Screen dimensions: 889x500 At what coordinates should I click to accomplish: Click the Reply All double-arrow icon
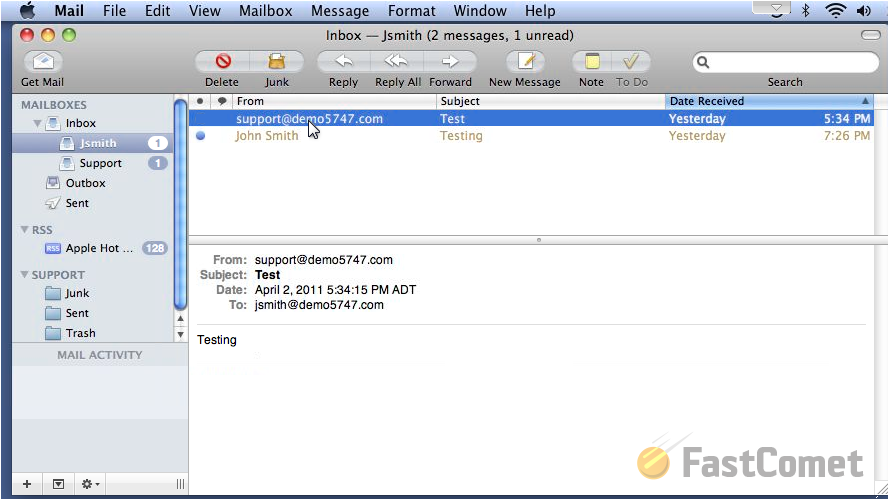tap(396, 61)
